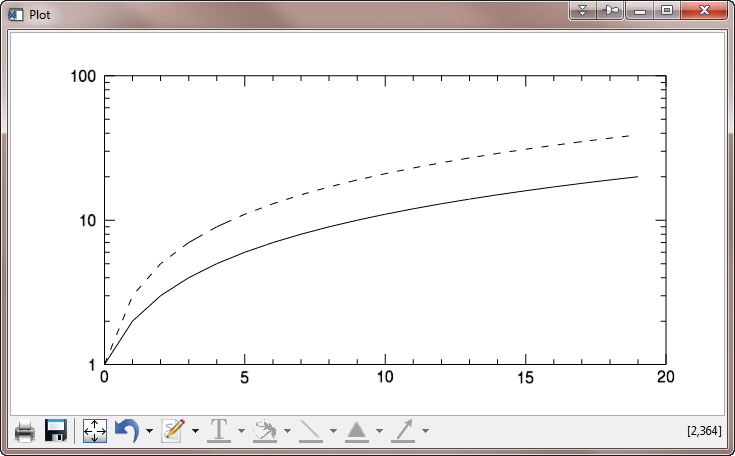Save the plot with the floppy disk icon
Screen dimensions: 735x456
pyautogui.click(x=56, y=431)
